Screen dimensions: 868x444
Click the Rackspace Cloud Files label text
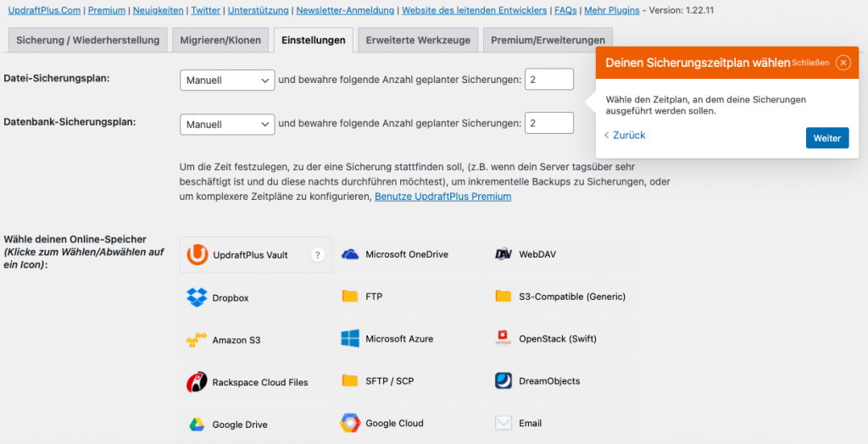tap(260, 382)
